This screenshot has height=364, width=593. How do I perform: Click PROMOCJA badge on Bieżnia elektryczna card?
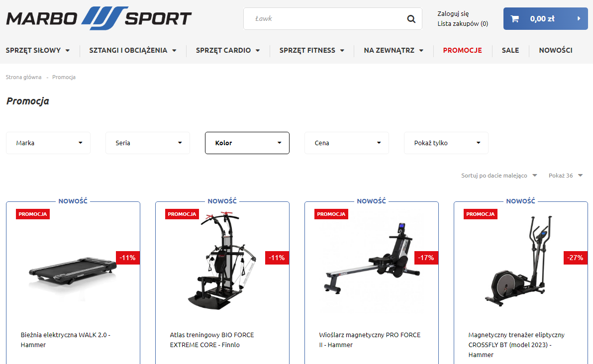point(32,214)
